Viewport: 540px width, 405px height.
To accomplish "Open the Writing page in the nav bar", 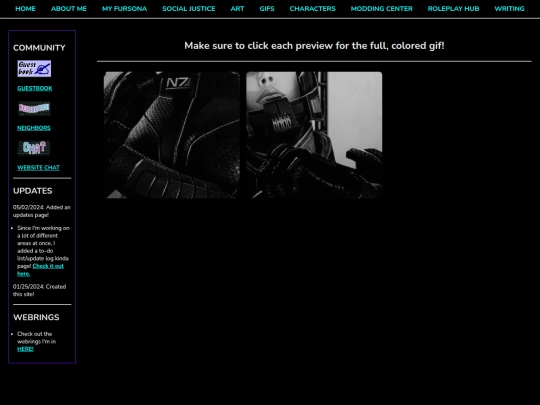I will tap(509, 9).
